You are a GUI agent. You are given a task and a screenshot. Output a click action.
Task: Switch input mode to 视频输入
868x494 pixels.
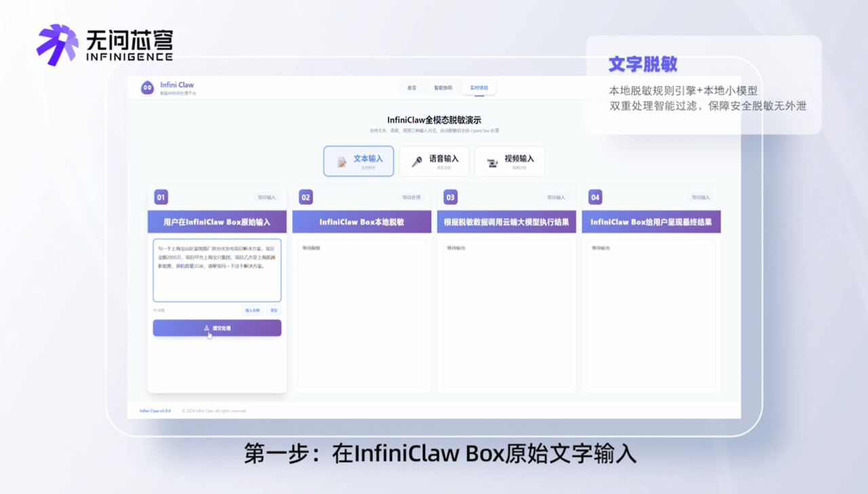tap(510, 161)
